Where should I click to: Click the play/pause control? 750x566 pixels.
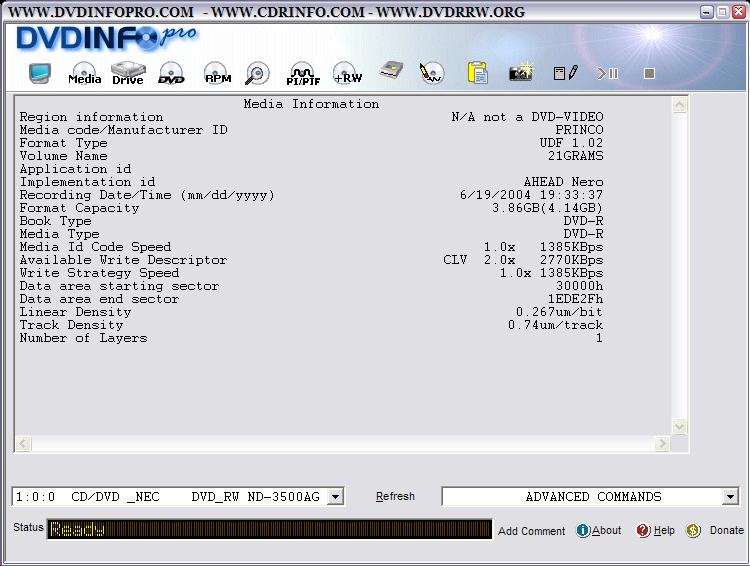coord(608,73)
